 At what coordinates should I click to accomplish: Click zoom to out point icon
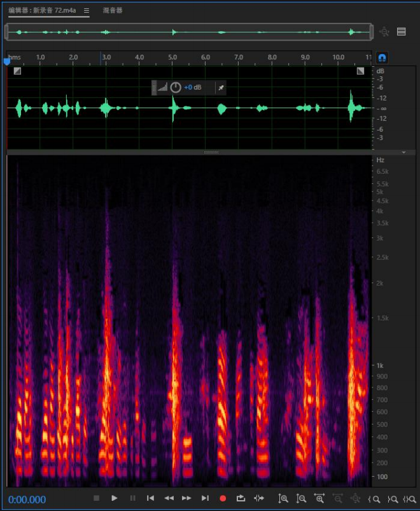(x=392, y=499)
